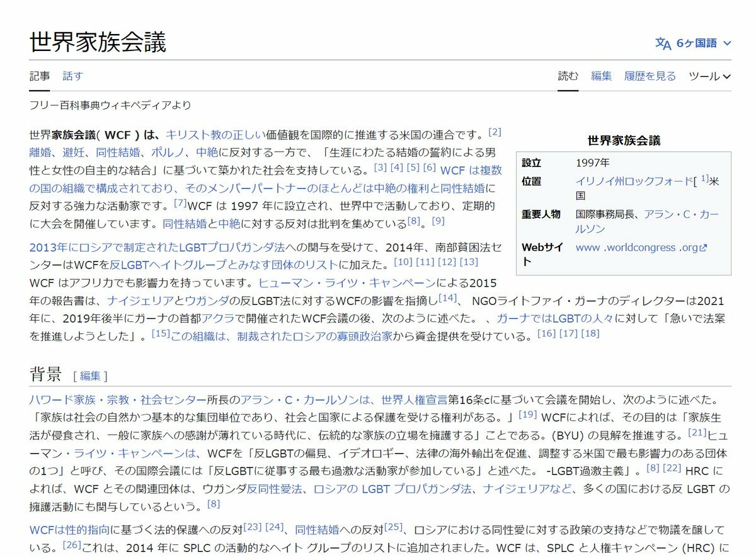Click citation reference [10]
The height and width of the screenshot is (557, 756).
click(x=403, y=262)
